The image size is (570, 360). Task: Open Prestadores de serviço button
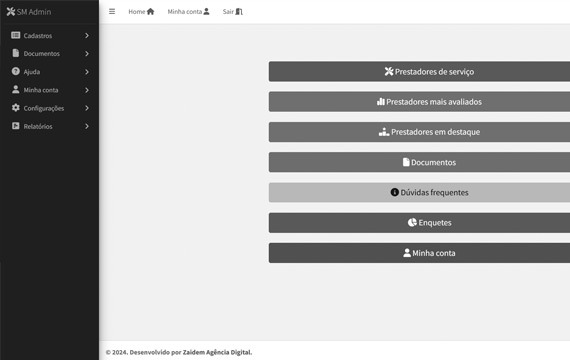tap(419, 71)
